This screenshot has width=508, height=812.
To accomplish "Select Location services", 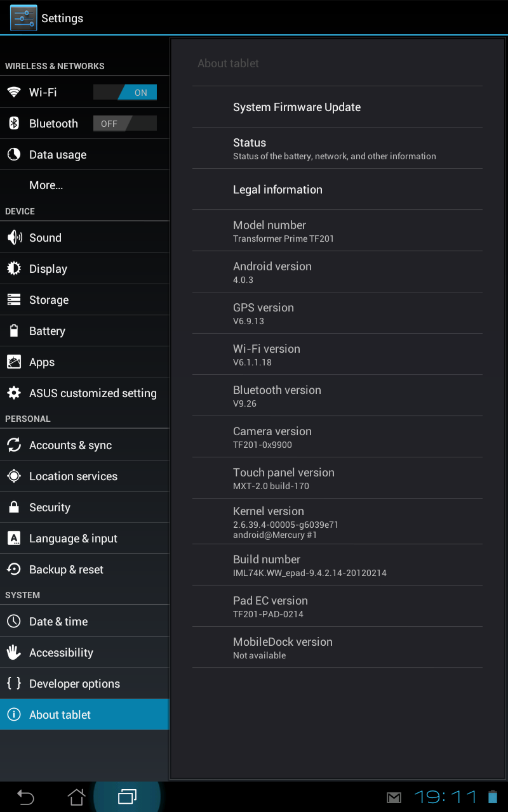I will tap(84, 476).
